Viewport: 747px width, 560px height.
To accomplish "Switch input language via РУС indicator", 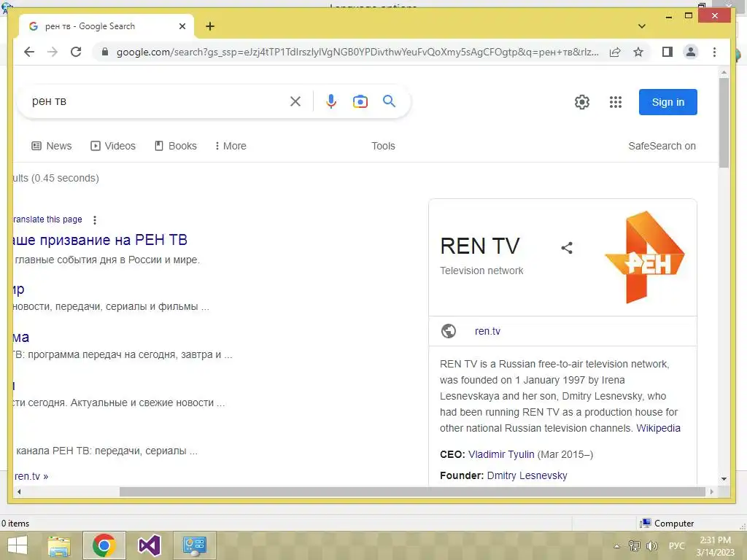I will [x=676, y=545].
